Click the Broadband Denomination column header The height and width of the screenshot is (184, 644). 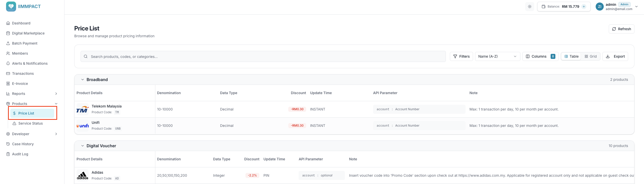click(x=169, y=93)
